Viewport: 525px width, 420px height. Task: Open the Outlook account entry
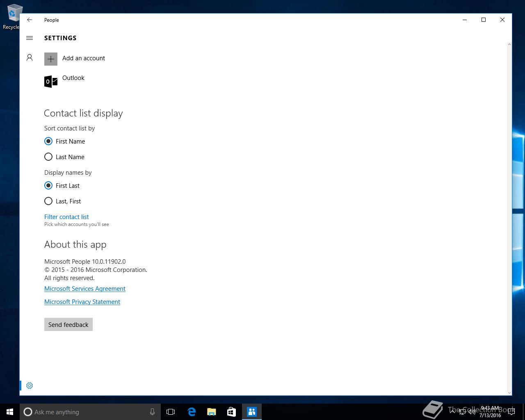tap(64, 81)
